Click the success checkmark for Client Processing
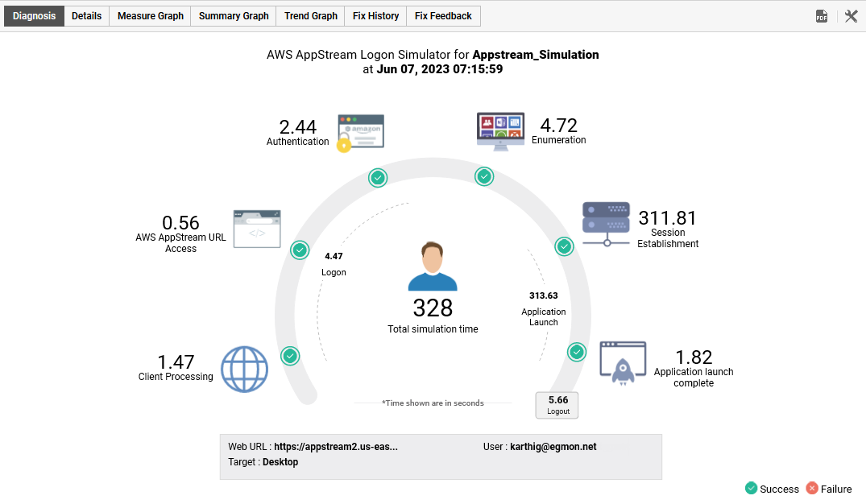The image size is (866, 504). 290,356
